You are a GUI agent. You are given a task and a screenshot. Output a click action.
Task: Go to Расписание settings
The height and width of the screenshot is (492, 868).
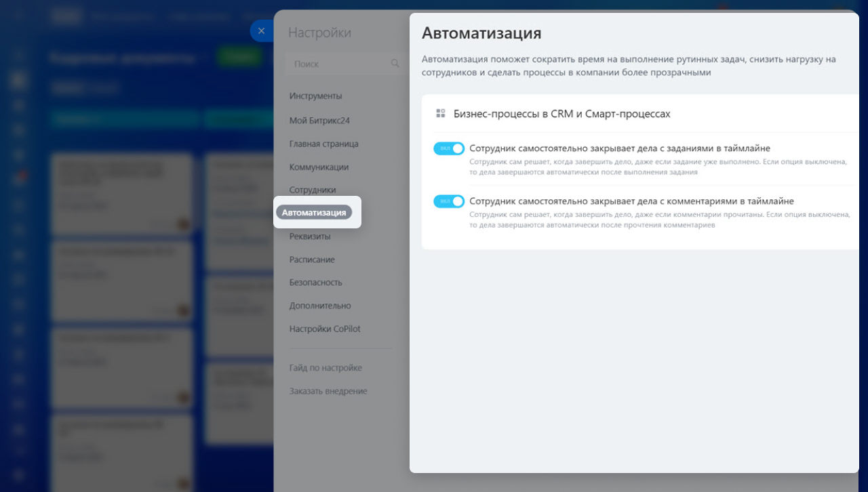pos(312,260)
